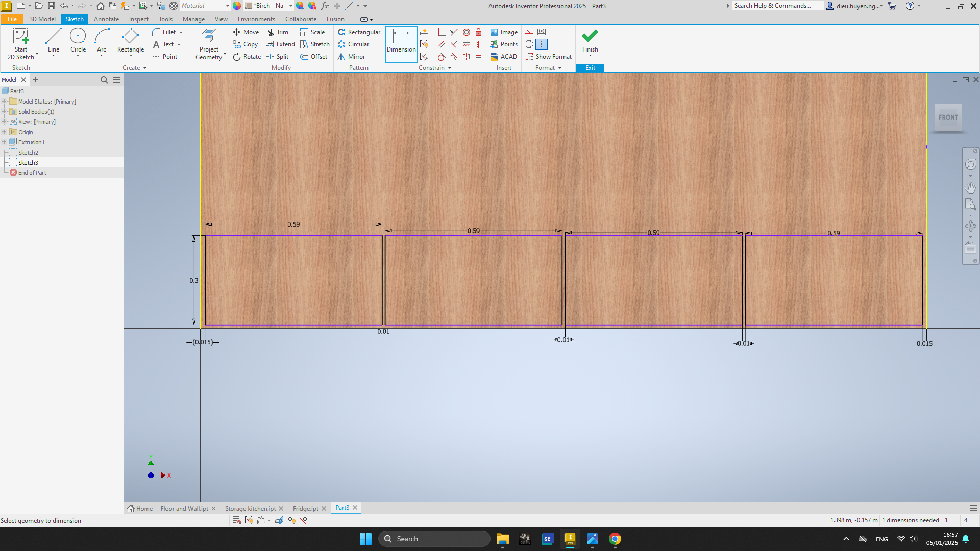Open the Fillet dropdown arrow
This screenshot has height=551, width=980.
coord(181,32)
